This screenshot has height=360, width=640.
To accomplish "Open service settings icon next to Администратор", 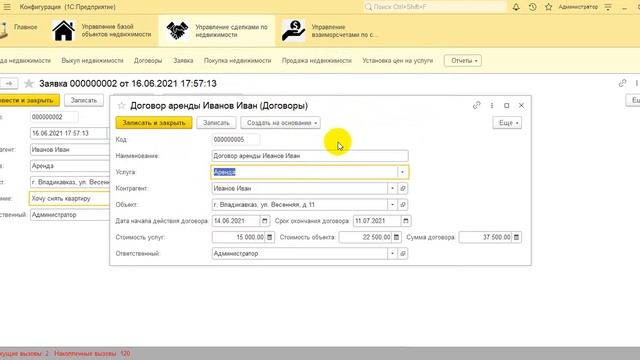I will [x=608, y=7].
